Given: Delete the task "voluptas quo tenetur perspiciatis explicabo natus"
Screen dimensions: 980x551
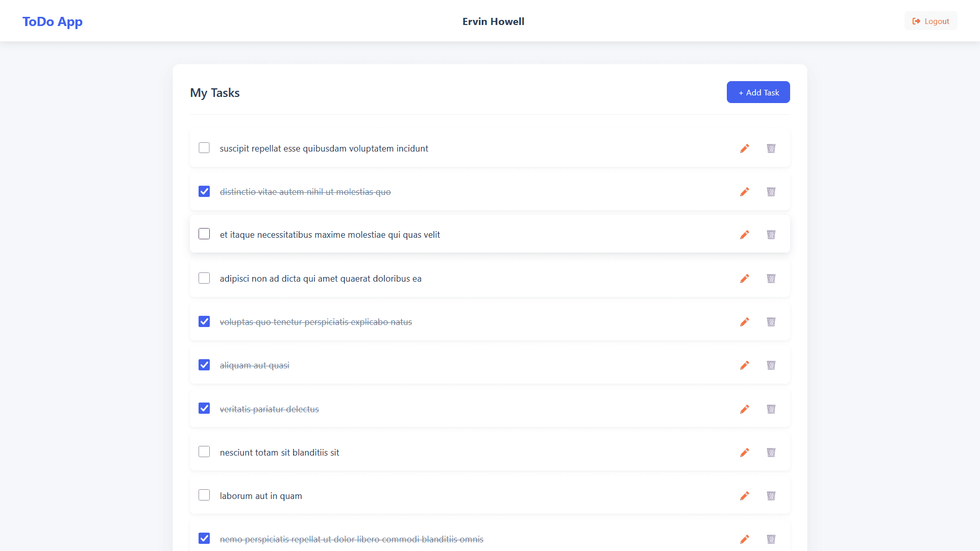Looking at the screenshot, I should coord(771,322).
